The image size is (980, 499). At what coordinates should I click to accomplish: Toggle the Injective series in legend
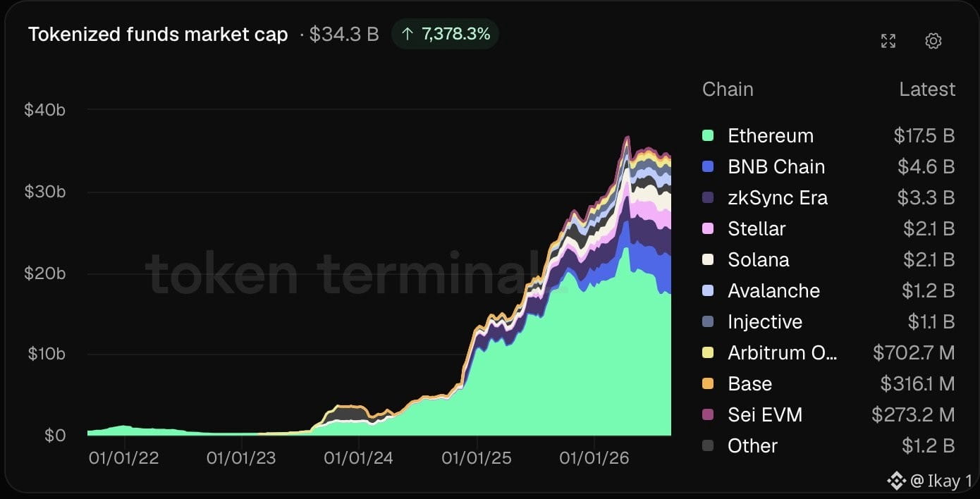pos(828,321)
